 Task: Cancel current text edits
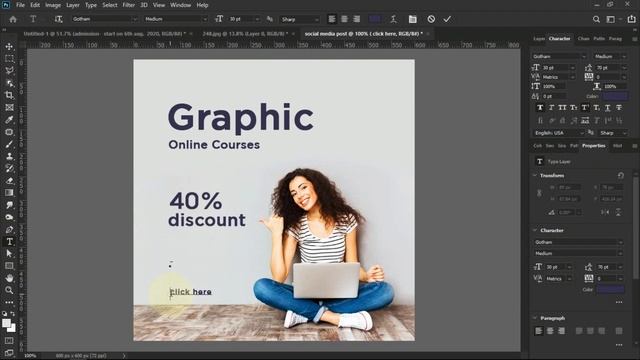pyautogui.click(x=431, y=19)
